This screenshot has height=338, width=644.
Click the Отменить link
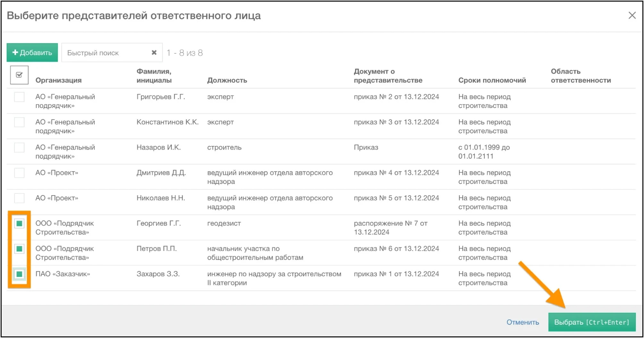coord(522,322)
